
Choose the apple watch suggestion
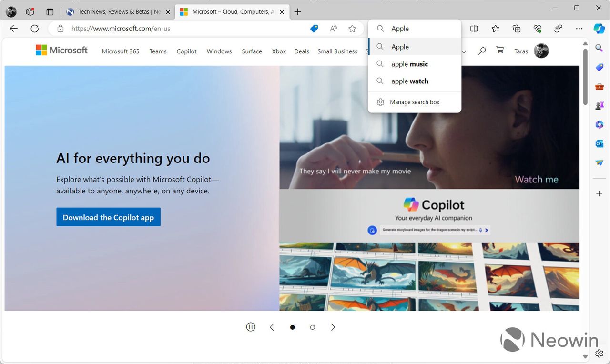[415, 81]
